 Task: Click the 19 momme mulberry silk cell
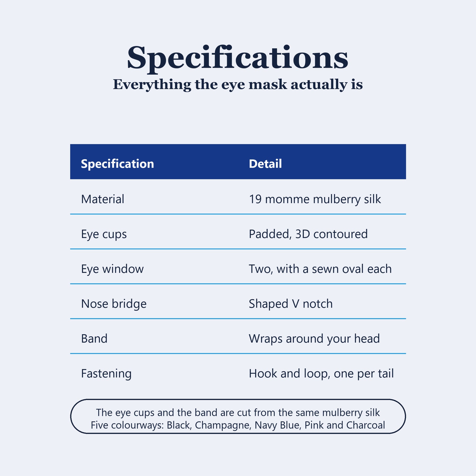pyautogui.click(x=315, y=199)
